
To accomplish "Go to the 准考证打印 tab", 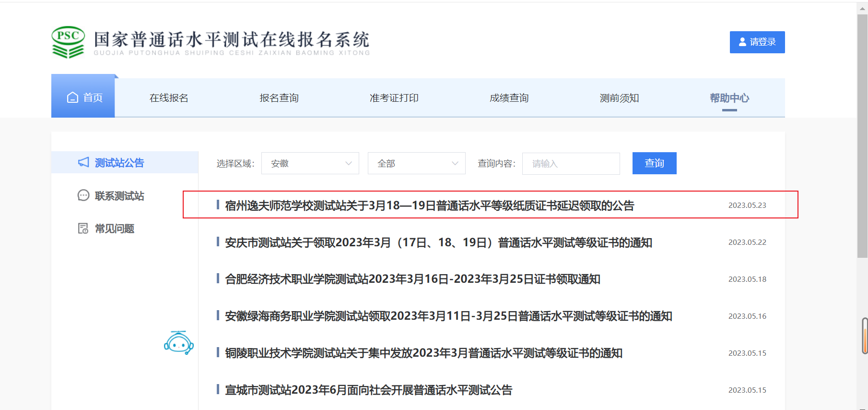I will (394, 98).
